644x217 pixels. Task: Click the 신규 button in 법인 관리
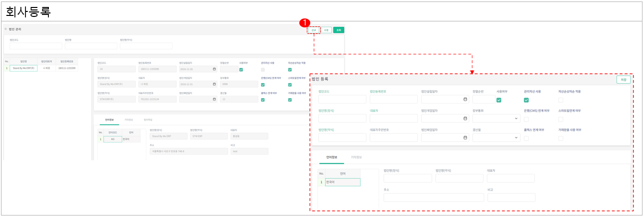pos(313,30)
